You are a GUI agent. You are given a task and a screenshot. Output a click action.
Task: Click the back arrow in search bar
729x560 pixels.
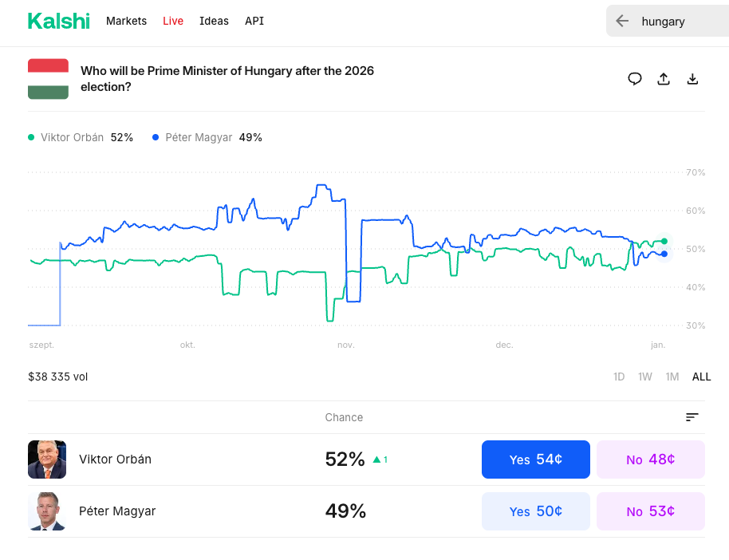(622, 22)
